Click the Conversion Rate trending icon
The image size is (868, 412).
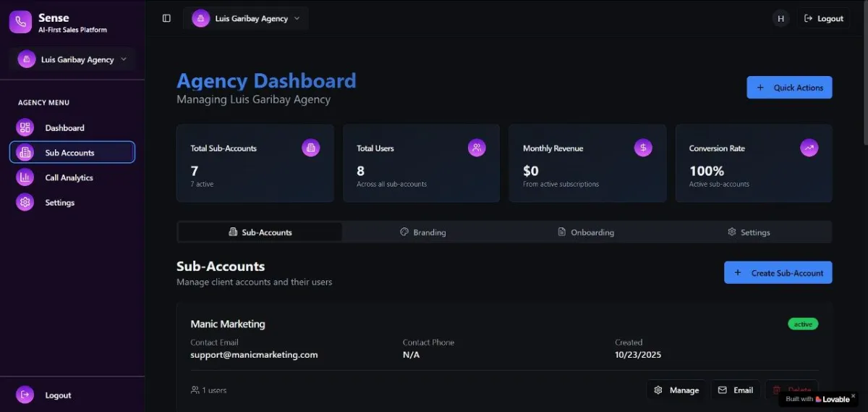pyautogui.click(x=809, y=148)
